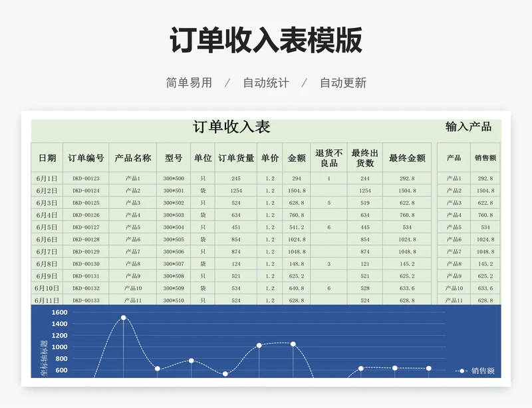The image size is (532, 408).
Task: Click final amount 145.2 in main table
Action: coord(407,264)
